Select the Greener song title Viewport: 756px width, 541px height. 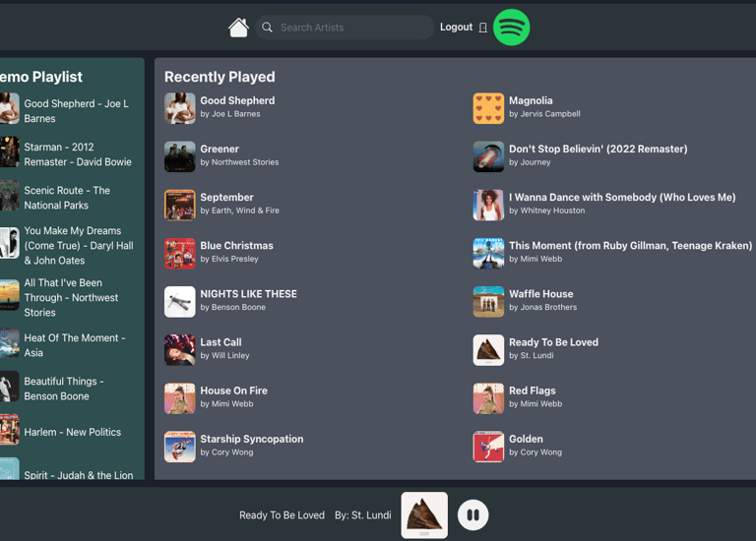click(220, 149)
